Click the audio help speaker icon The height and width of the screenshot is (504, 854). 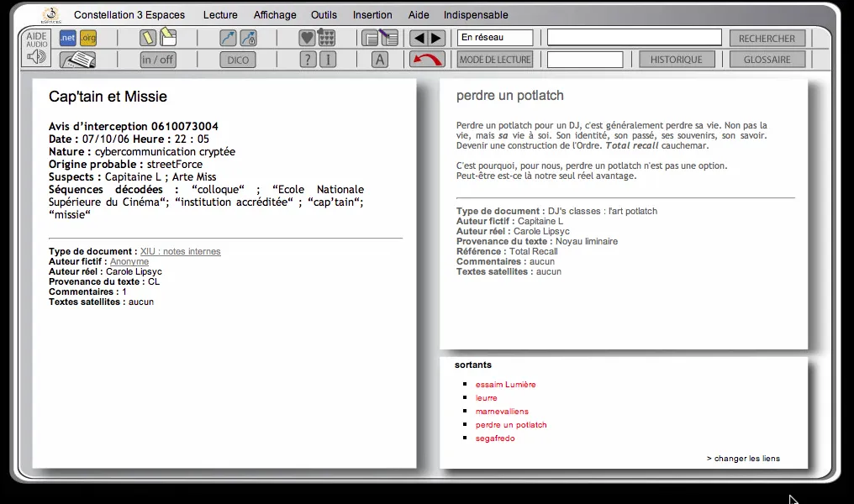36,56
